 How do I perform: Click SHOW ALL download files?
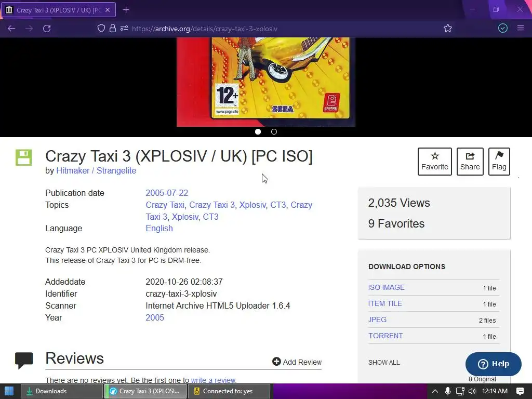point(384,362)
